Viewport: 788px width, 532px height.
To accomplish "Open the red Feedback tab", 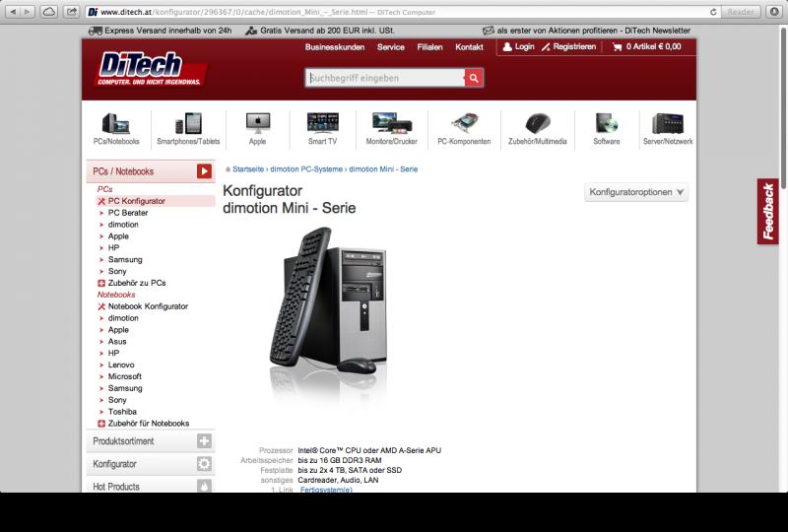I will pyautogui.click(x=768, y=211).
